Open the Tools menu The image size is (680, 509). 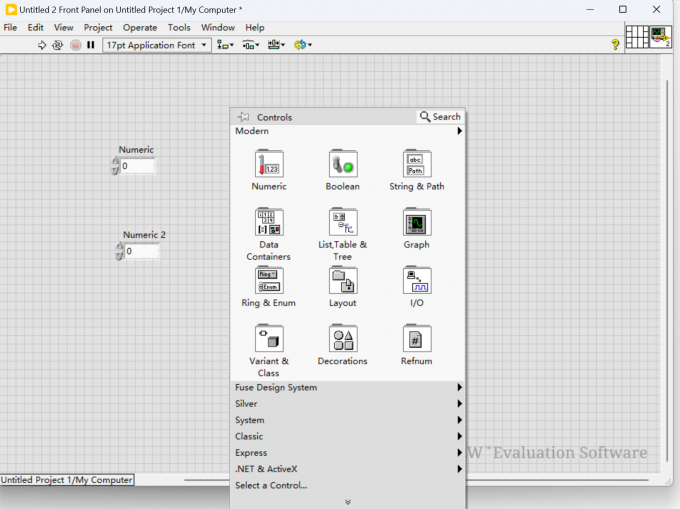(x=179, y=27)
